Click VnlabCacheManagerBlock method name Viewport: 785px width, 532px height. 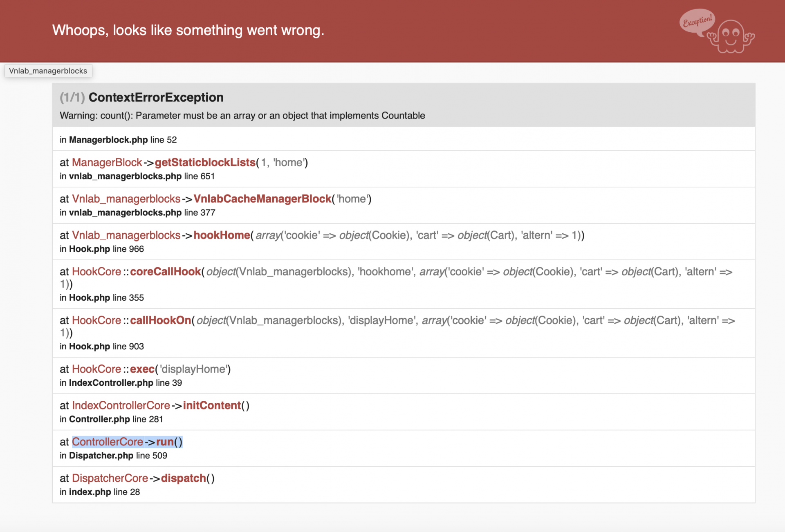click(262, 199)
